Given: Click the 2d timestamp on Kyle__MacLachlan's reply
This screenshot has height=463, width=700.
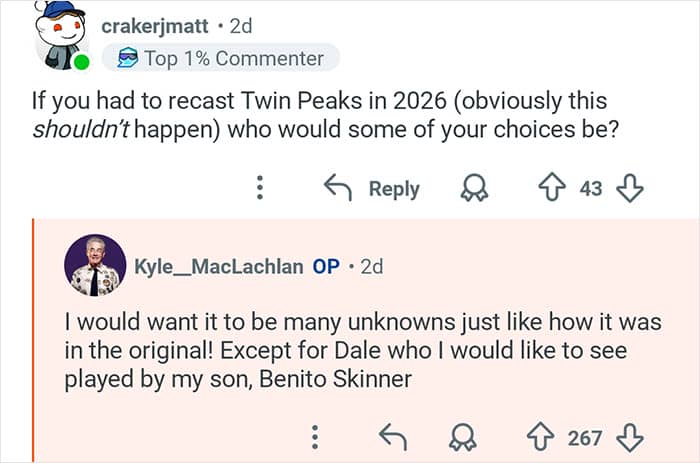Looking at the screenshot, I should [371, 266].
